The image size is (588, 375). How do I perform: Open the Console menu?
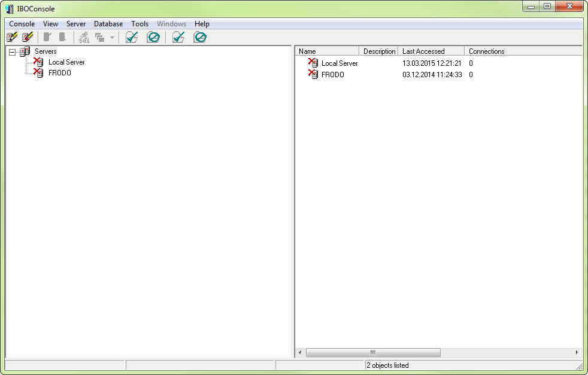pos(22,23)
